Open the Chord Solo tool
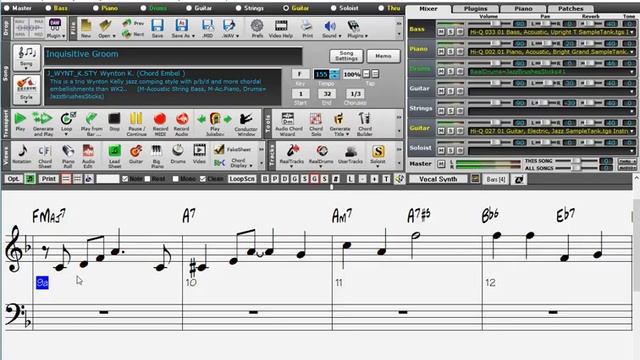640x360 pixels. point(316,124)
